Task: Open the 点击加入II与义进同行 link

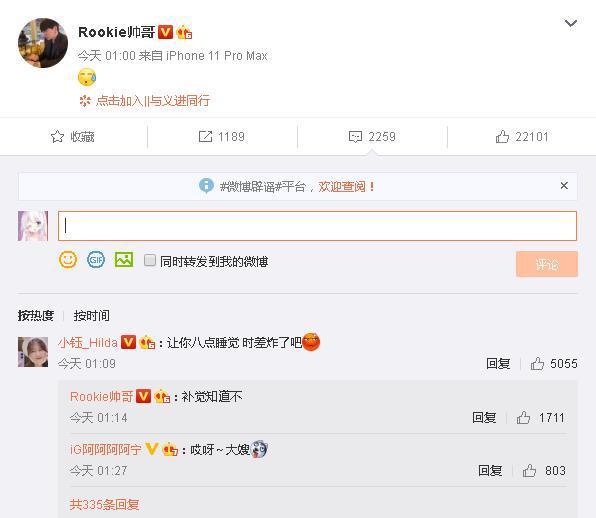Action: [153, 101]
